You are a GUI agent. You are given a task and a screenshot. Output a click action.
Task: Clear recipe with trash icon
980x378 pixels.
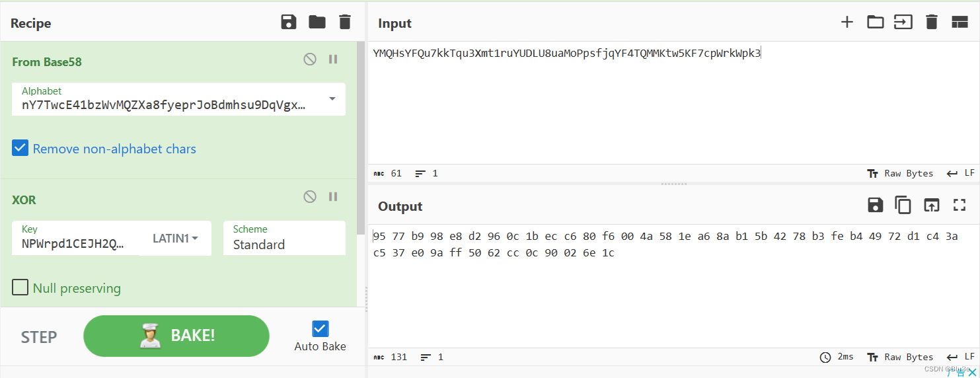345,22
